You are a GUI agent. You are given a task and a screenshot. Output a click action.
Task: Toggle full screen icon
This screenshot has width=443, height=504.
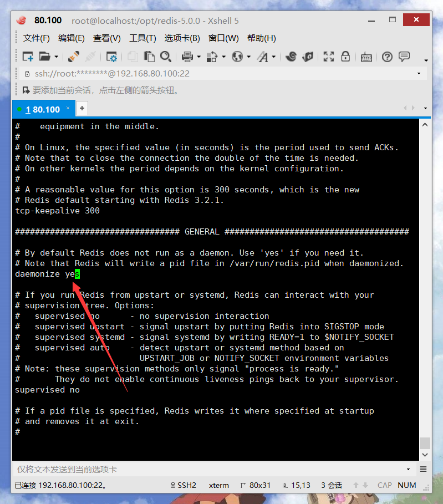pyautogui.click(x=329, y=57)
